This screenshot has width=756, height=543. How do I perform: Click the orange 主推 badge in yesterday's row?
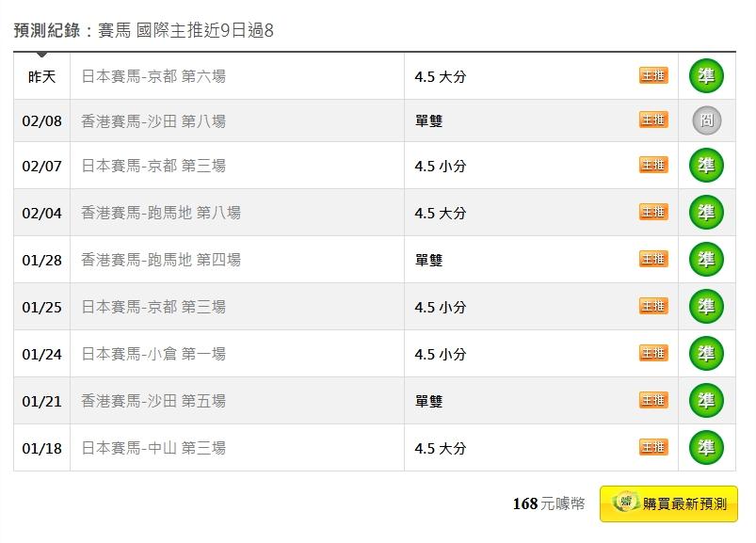pyautogui.click(x=653, y=75)
